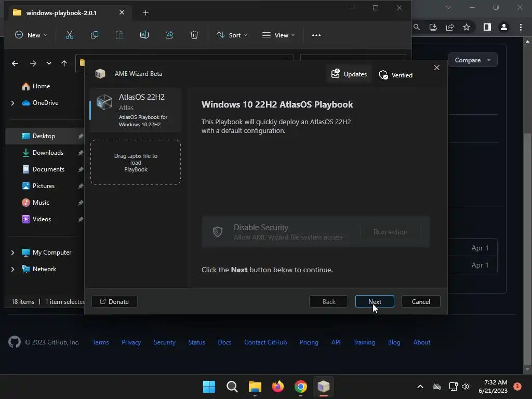The height and width of the screenshot is (399, 532).
Task: Close the AME Wizard dialog
Action: click(x=436, y=68)
